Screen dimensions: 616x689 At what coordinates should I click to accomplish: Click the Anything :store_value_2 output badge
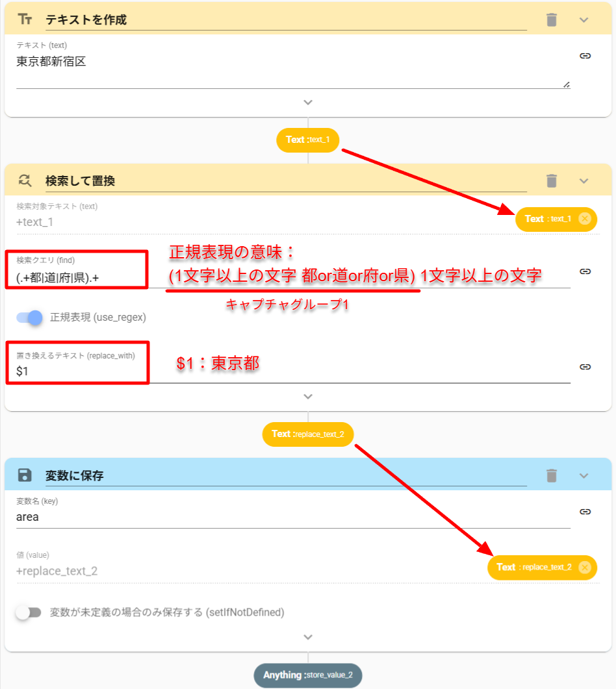[308, 675]
